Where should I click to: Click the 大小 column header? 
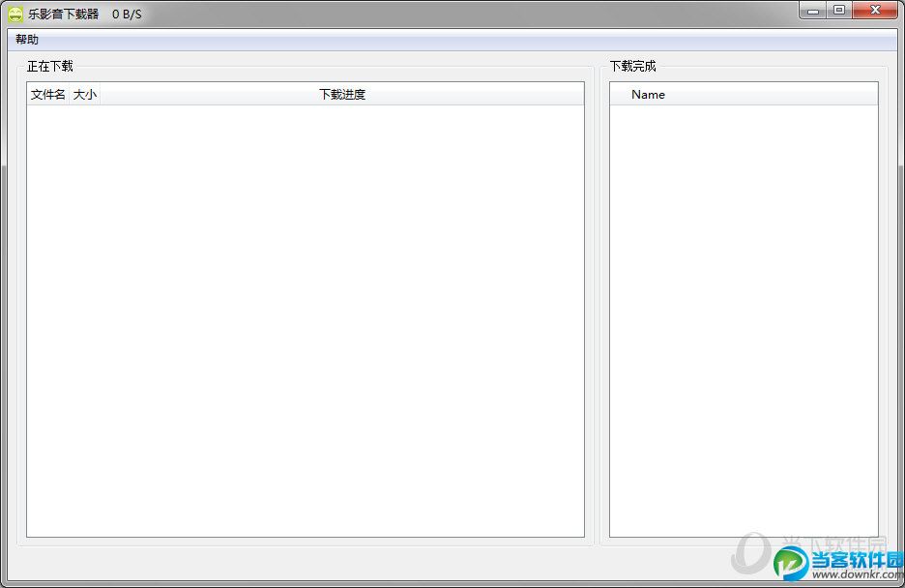click(84, 94)
